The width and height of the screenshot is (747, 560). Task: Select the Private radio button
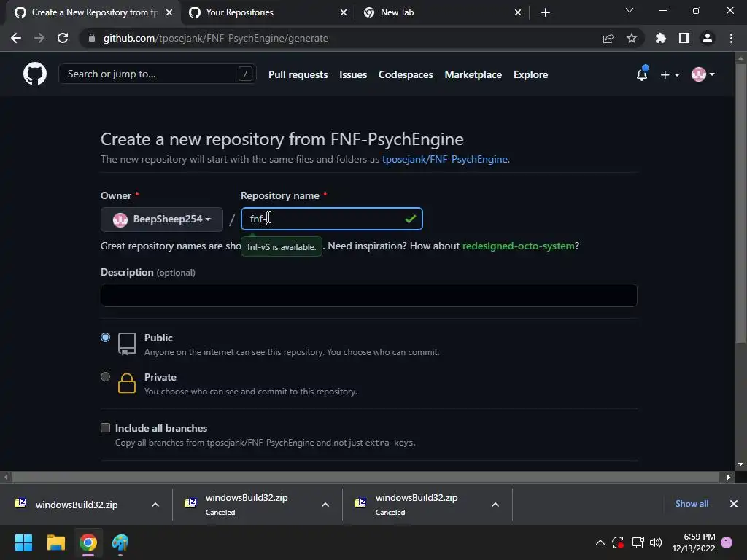pyautogui.click(x=105, y=377)
